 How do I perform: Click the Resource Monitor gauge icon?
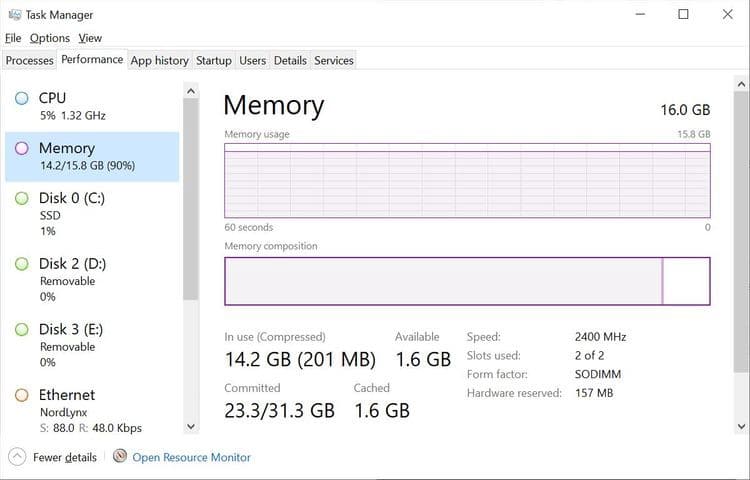pyautogui.click(x=120, y=457)
